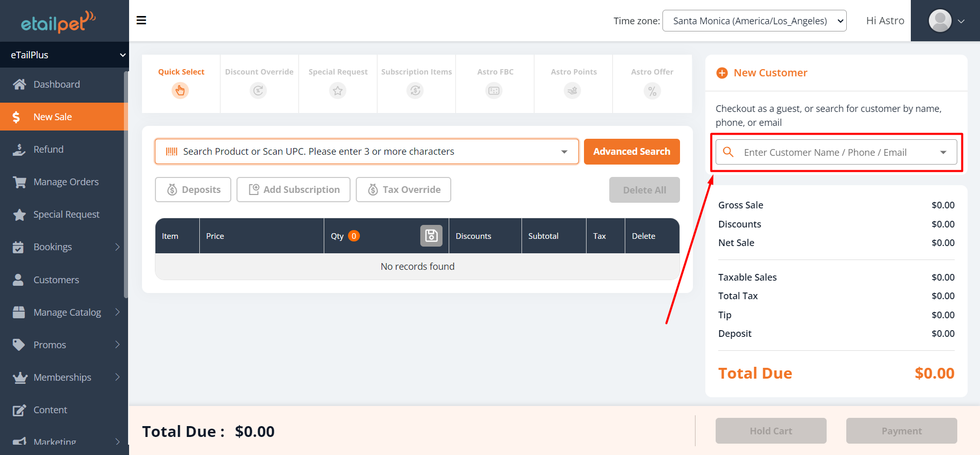Open Dashboard in the sidebar

point(56,84)
